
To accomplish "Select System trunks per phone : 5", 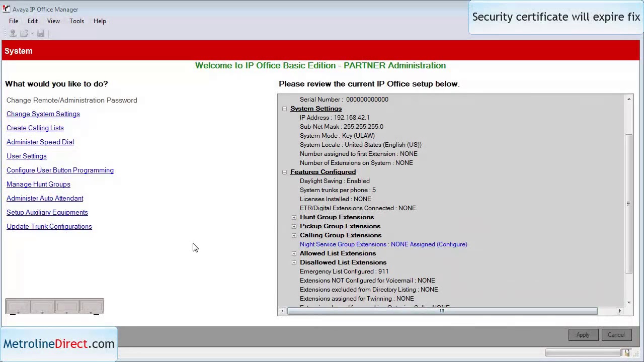I will pos(338,190).
